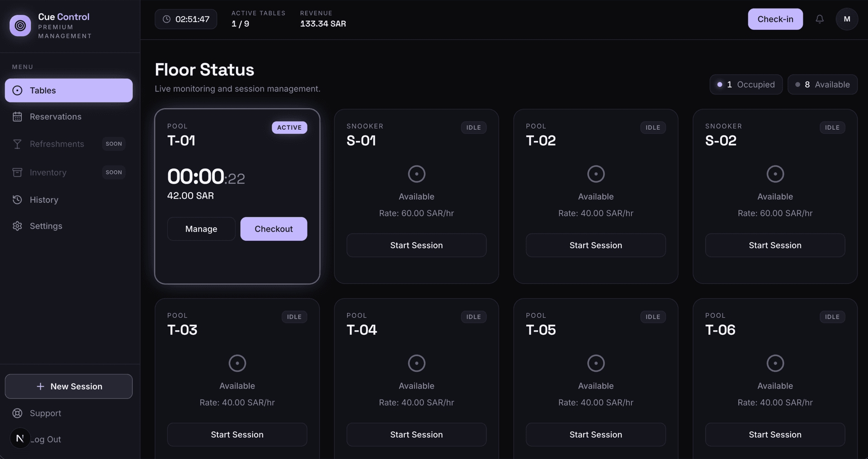Click the Check-in button
Image resolution: width=868 pixels, height=459 pixels.
coord(775,19)
